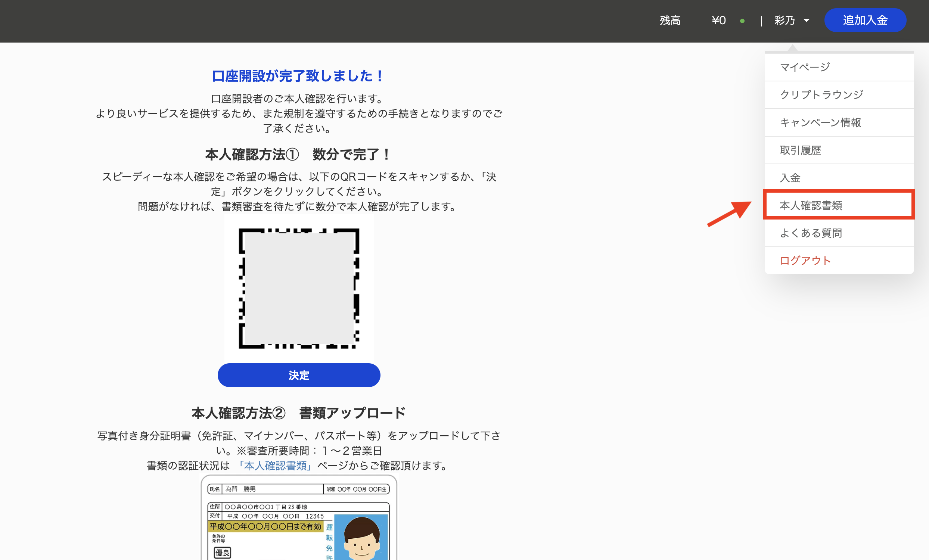Click ログアウト to sign out
The width and height of the screenshot is (929, 560).
[839, 261]
